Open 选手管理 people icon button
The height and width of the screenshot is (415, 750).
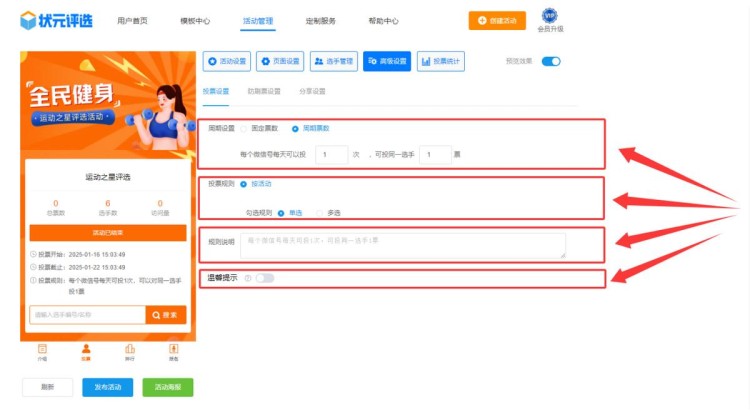point(333,61)
